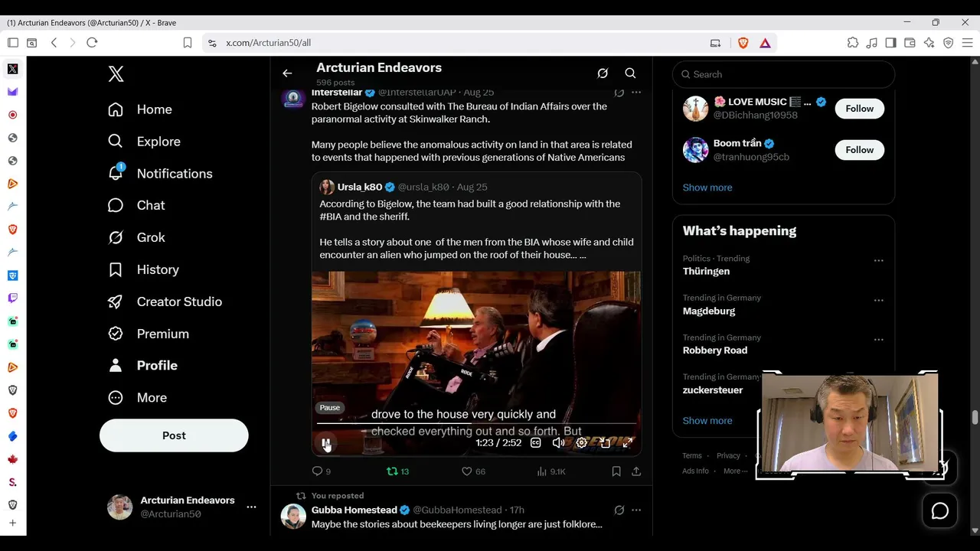Go to Profile page
980x551 pixels.
click(143, 366)
